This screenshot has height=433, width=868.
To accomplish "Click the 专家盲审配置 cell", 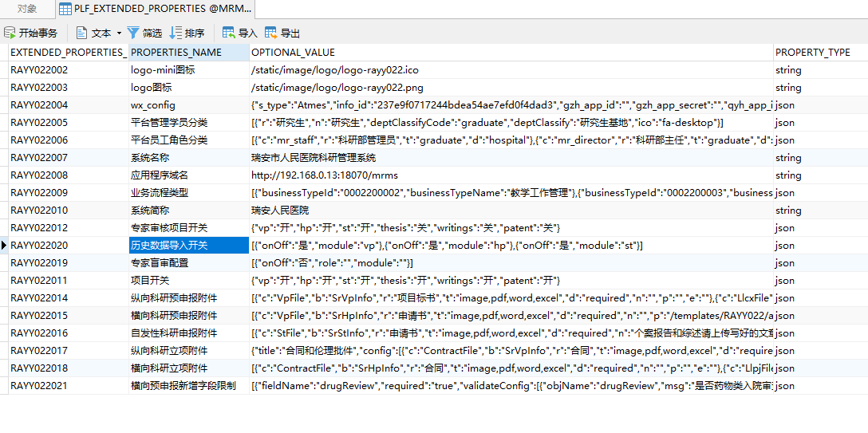I will click(x=189, y=262).
